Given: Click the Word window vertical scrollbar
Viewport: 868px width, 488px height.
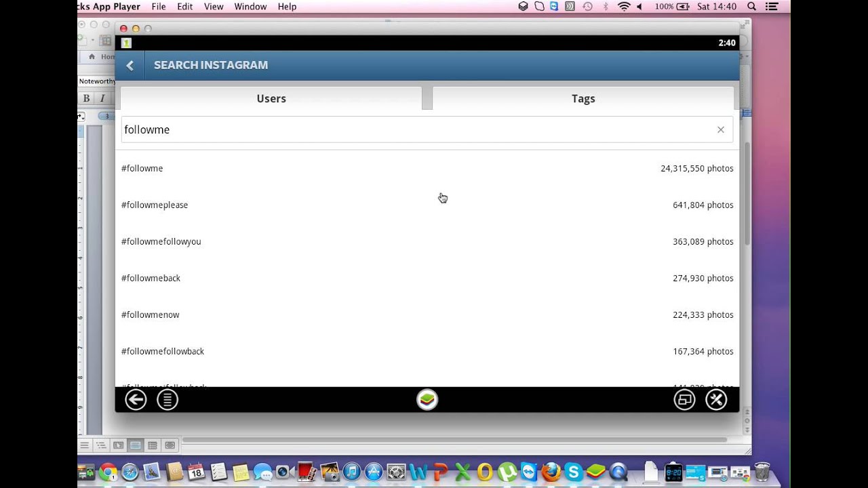Looking at the screenshot, I should [747, 193].
